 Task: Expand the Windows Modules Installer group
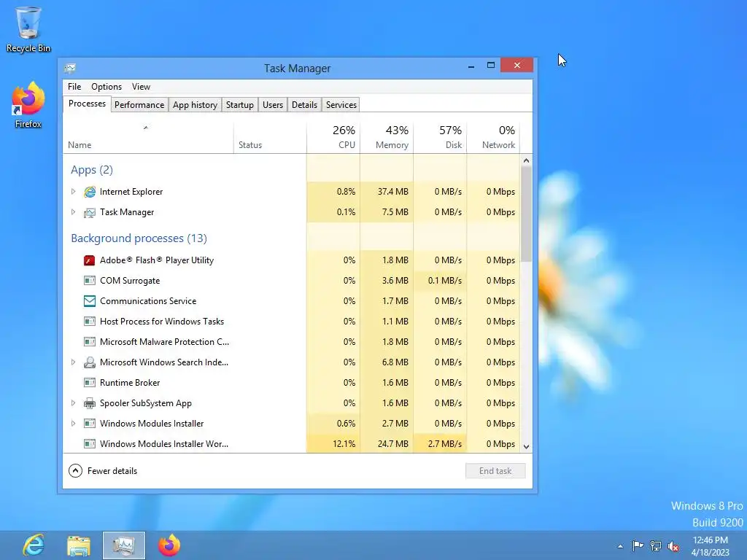(x=73, y=424)
